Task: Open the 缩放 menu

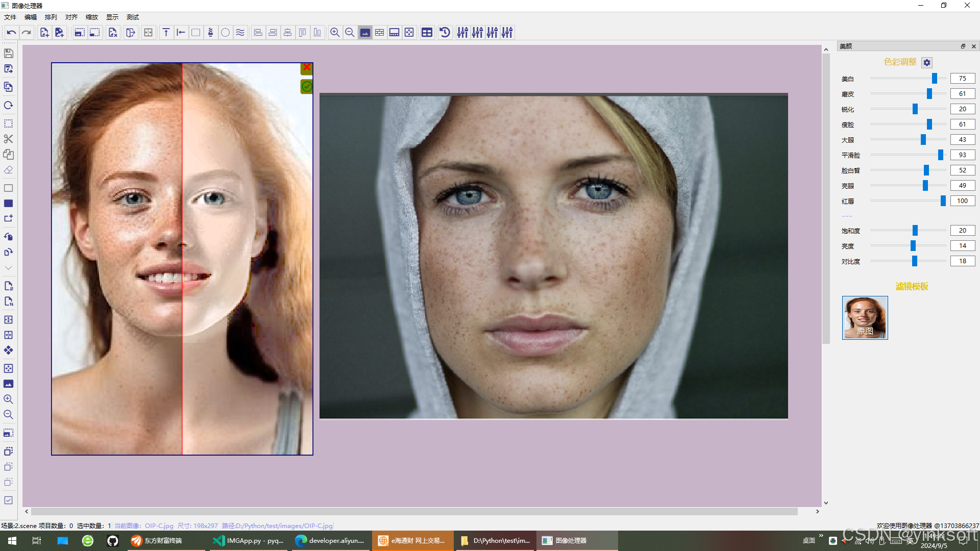Action: point(92,17)
